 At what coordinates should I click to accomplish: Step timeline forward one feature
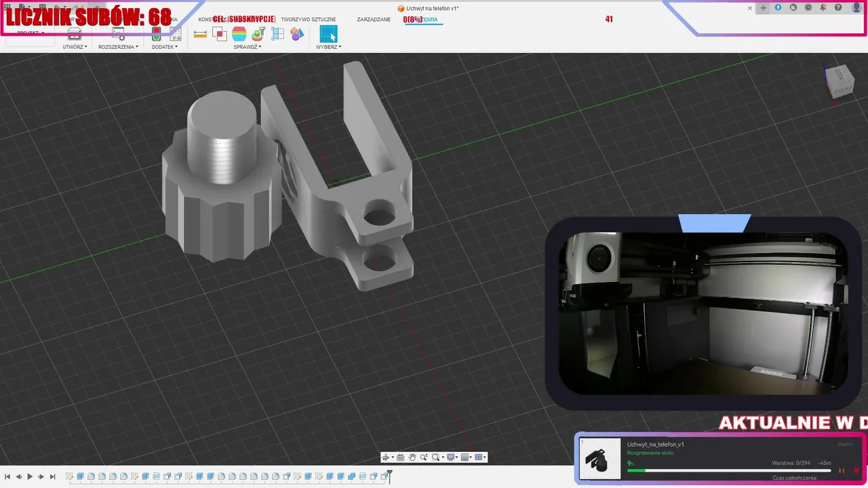click(41, 477)
